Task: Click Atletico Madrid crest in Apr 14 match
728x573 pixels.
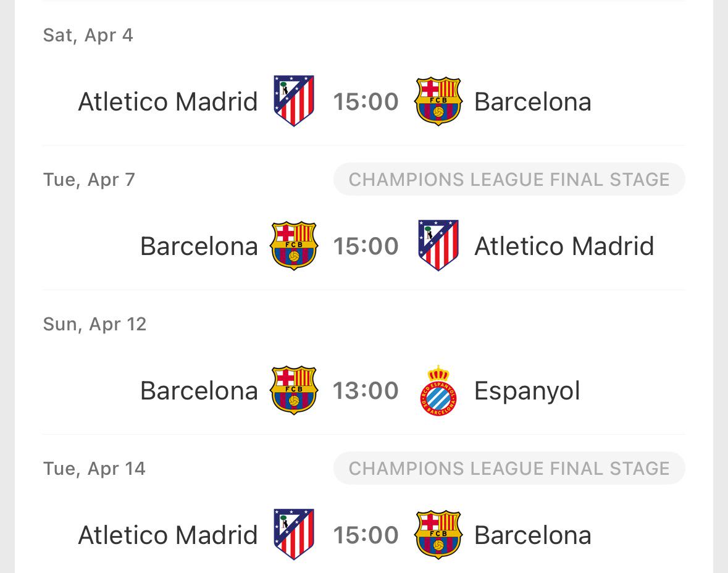Action: tap(294, 534)
